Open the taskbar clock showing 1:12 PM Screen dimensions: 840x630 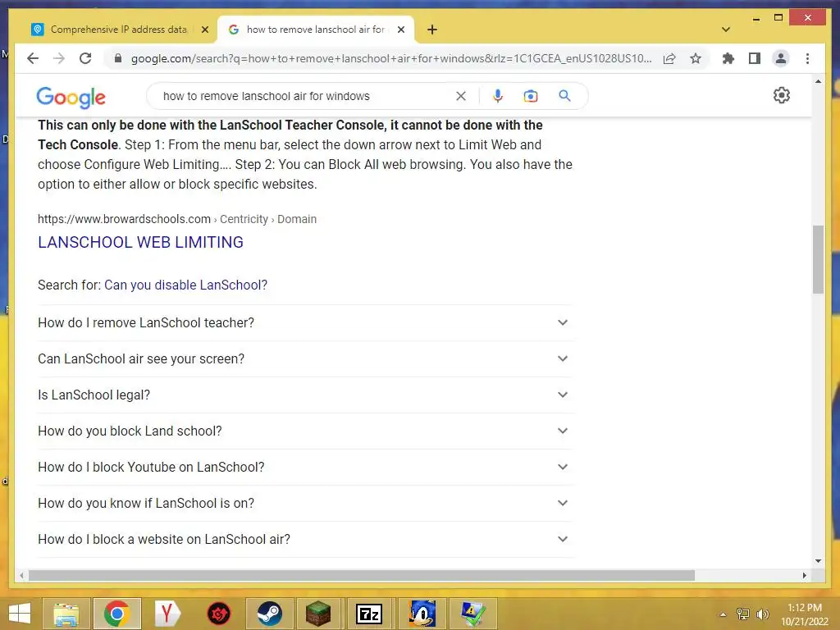click(805, 614)
